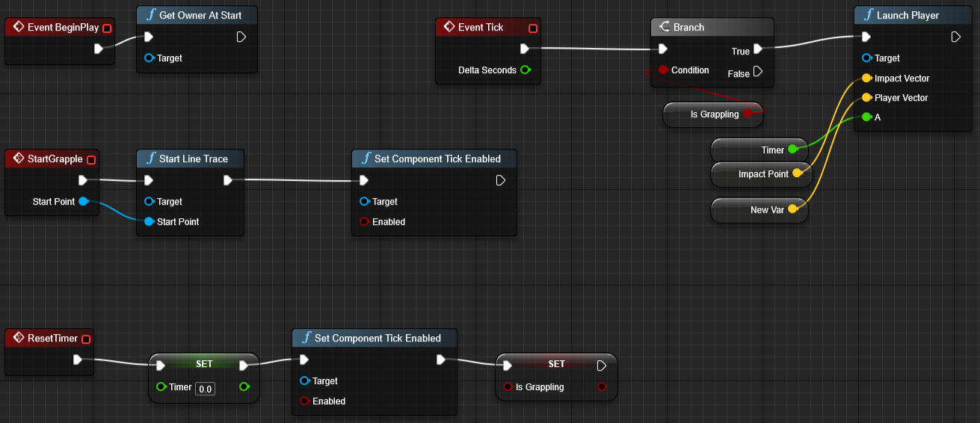Click the Timer value field showing 0.0

205,389
